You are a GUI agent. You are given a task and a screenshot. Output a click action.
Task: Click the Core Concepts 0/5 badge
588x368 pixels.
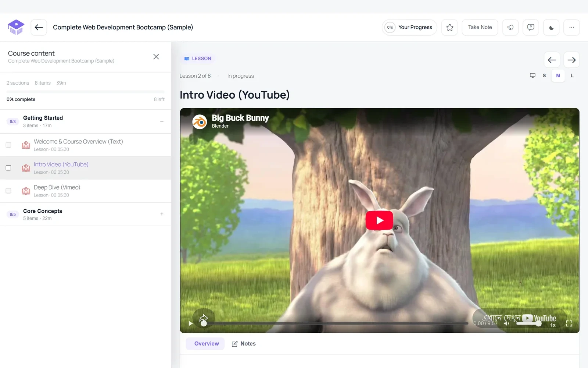click(x=13, y=214)
